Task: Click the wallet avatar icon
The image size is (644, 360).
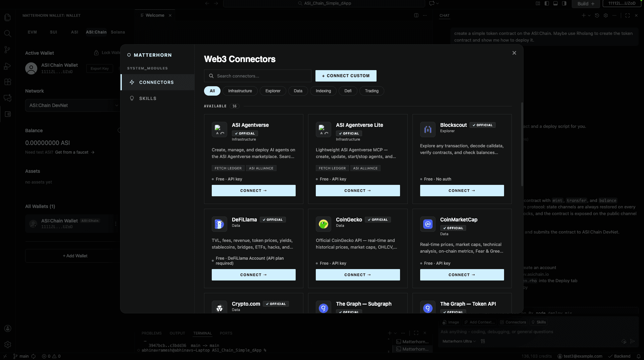Action: 31,68
